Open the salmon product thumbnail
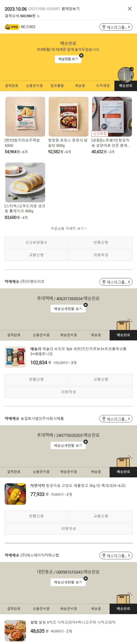The width and height of the screenshot is (137, 644). tap(112, 117)
